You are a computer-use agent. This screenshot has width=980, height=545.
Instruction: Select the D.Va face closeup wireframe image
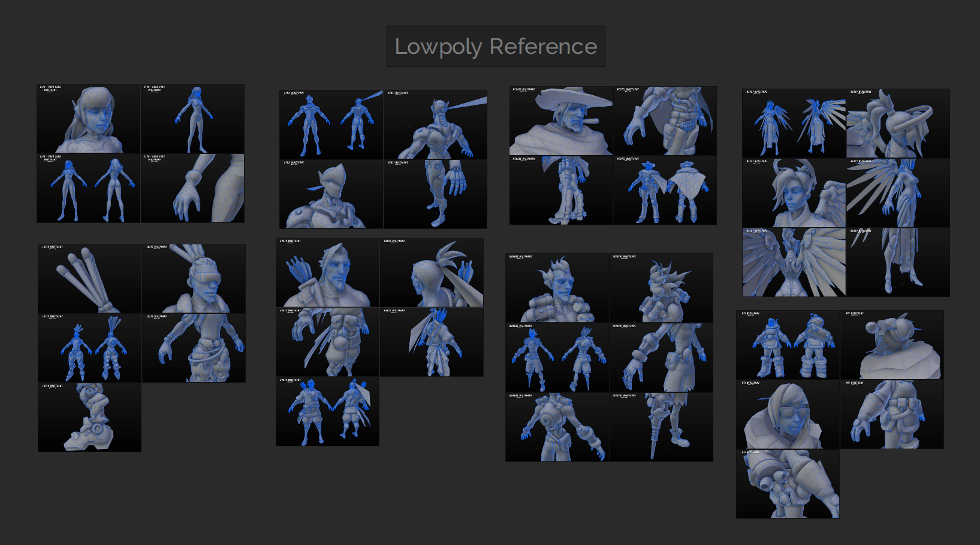click(x=89, y=119)
